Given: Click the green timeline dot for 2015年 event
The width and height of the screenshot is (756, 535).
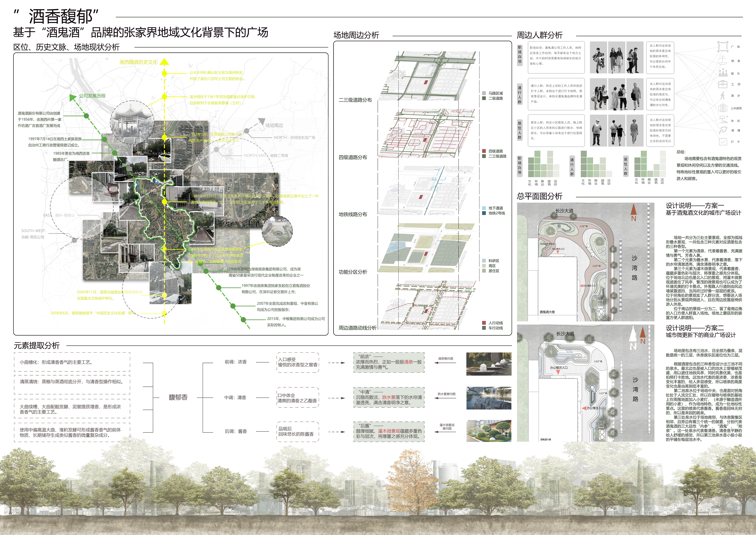Looking at the screenshot, I should pos(243,319).
